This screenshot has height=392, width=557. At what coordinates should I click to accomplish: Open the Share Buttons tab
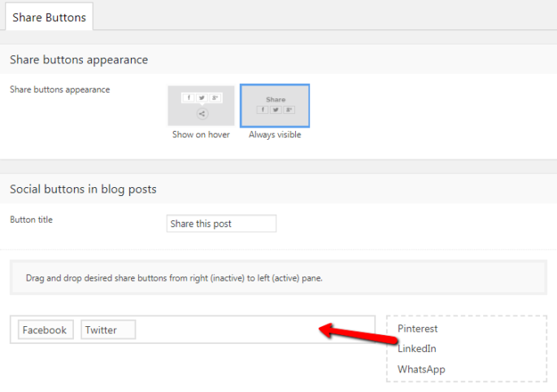(49, 17)
